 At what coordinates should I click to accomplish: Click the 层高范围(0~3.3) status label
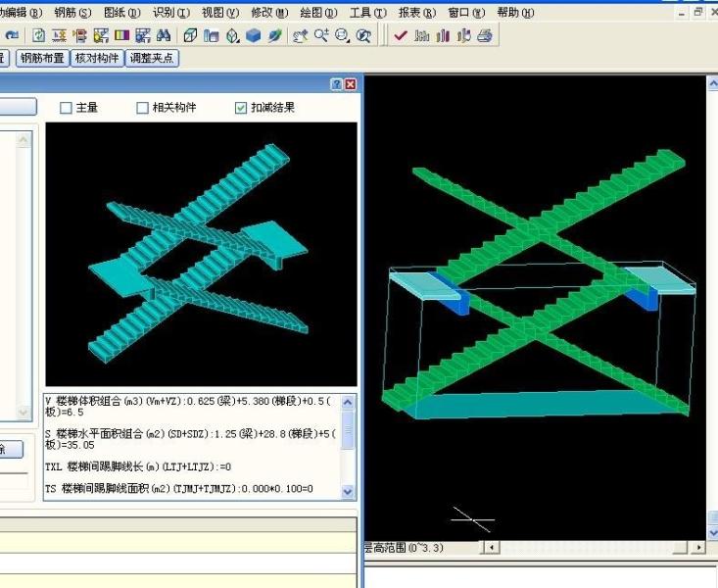404,548
